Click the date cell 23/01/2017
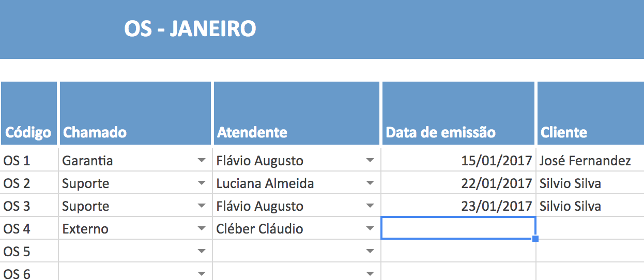Image resolution: width=644 pixels, height=280 pixels. click(x=458, y=206)
